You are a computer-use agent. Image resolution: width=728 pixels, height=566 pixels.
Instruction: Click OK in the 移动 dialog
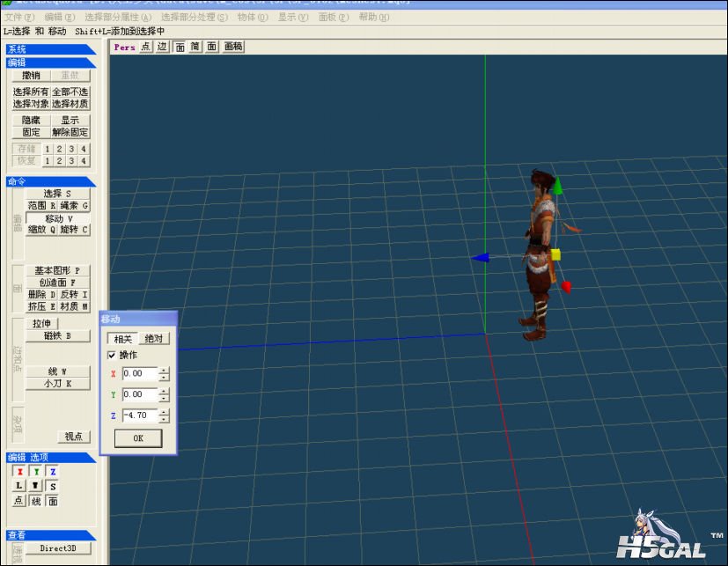tap(138, 438)
